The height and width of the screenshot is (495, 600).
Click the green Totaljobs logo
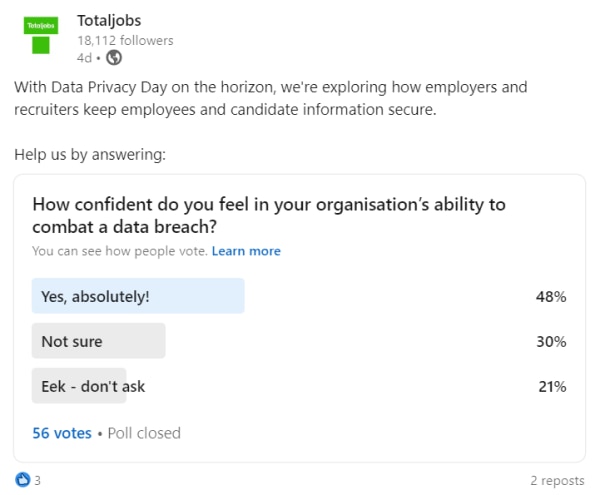coord(41,35)
